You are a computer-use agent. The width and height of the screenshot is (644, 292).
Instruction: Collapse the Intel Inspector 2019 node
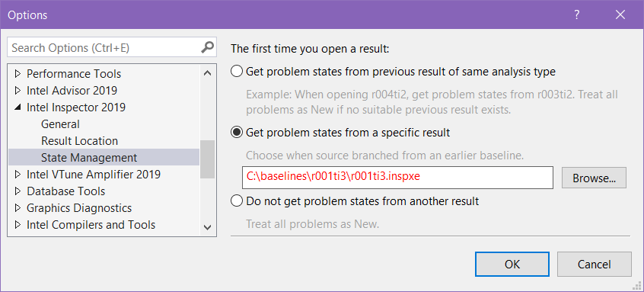point(18,107)
